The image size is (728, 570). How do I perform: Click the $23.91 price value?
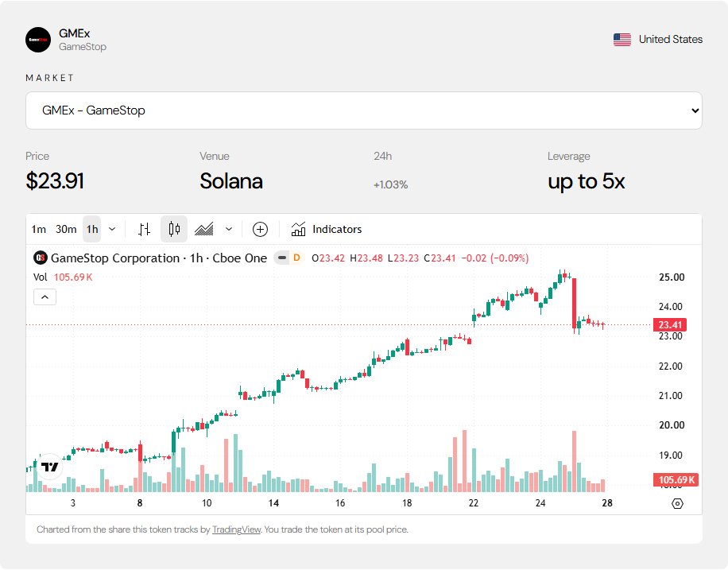(x=55, y=180)
